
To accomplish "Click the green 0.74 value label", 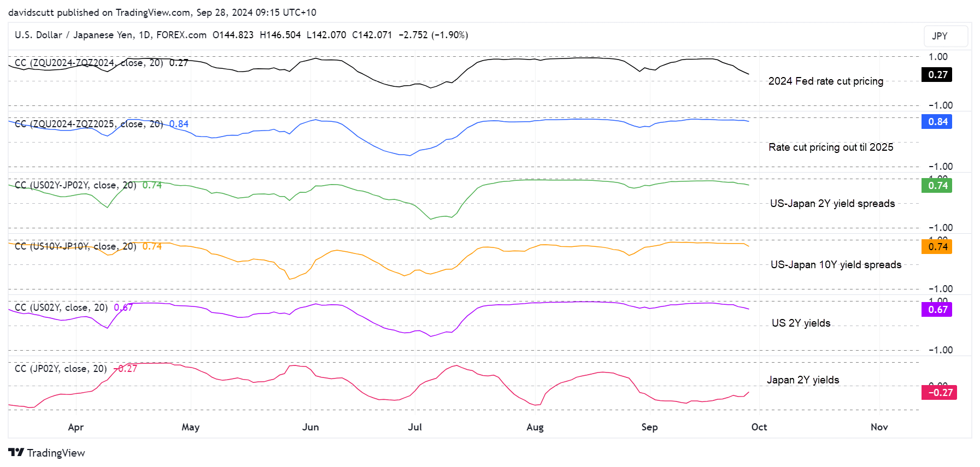I will [937, 186].
